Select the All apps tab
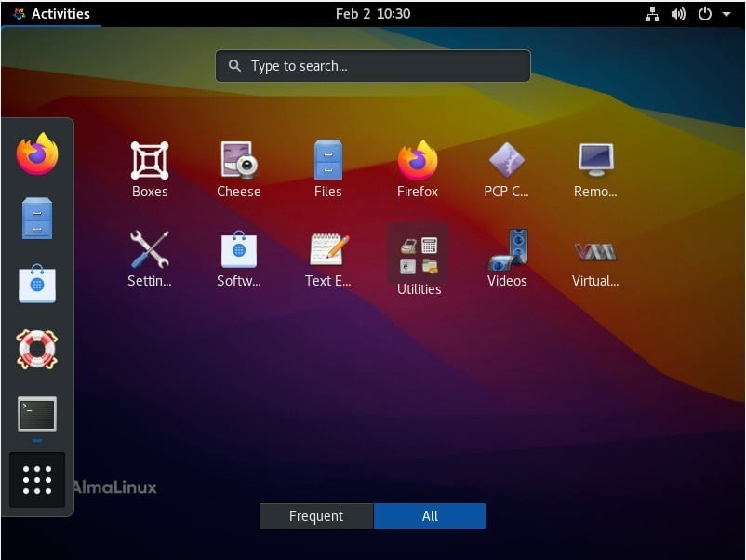 pyautogui.click(x=430, y=516)
